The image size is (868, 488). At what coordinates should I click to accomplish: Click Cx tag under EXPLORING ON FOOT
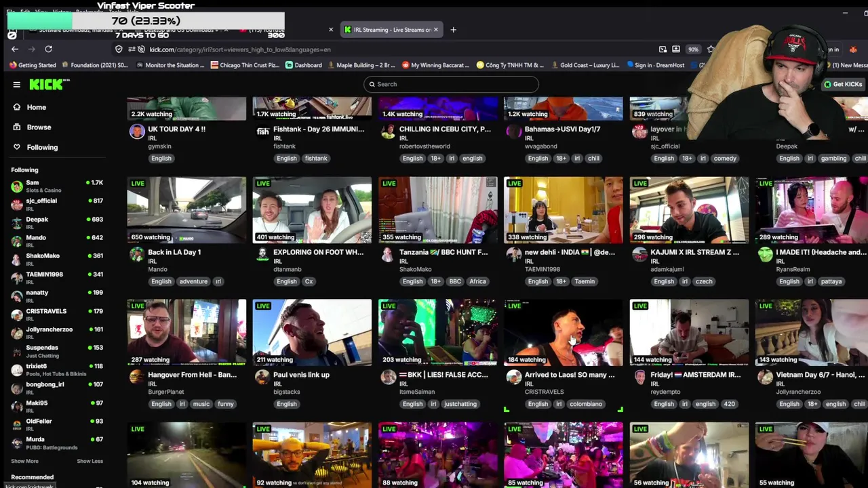(309, 281)
